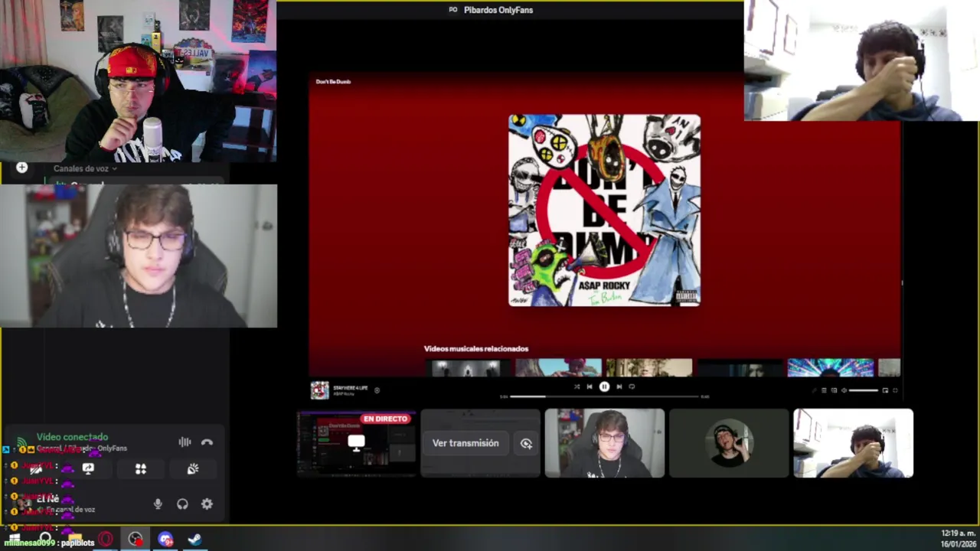Image resolution: width=980 pixels, height=551 pixels.
Task: Skip to the next track
Action: click(619, 386)
